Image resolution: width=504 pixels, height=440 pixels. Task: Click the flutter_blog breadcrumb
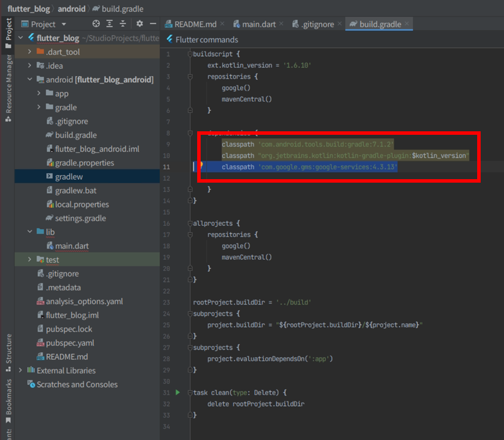pyautogui.click(x=29, y=9)
